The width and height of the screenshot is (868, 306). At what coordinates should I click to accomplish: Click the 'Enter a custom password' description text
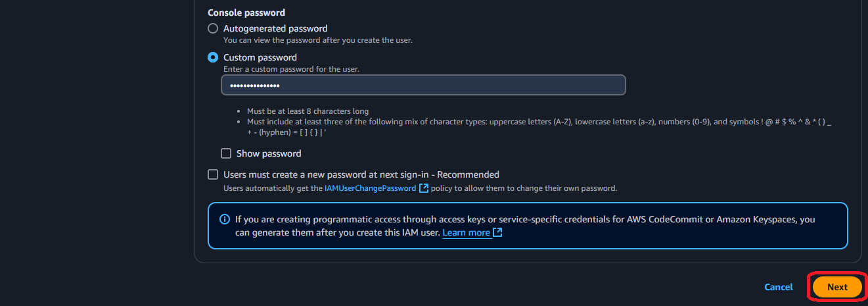tap(291, 69)
